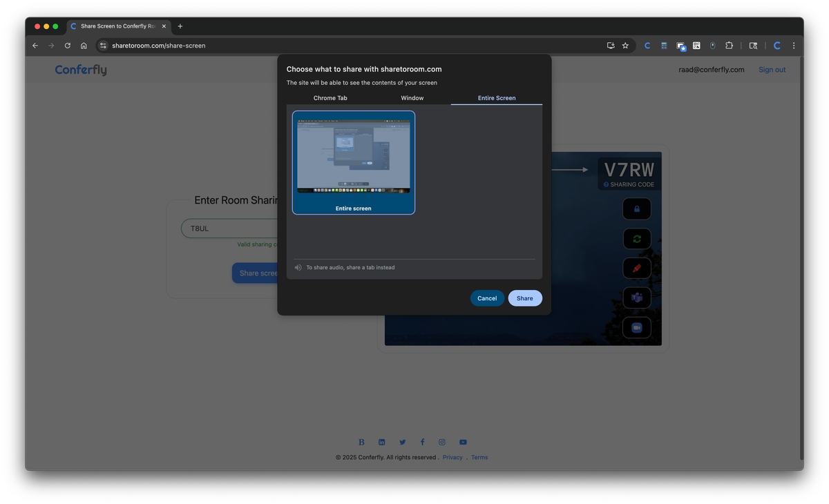
Task: Open the Conferfly logo home link
Action: pos(81,70)
